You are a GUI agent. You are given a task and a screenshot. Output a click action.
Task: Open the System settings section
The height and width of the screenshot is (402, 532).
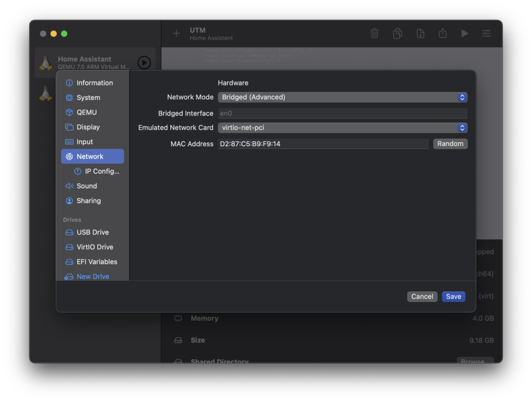pos(92,98)
